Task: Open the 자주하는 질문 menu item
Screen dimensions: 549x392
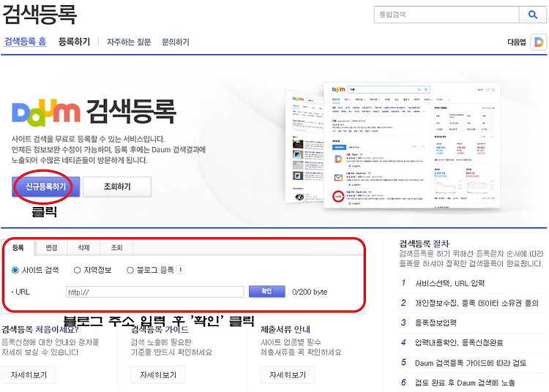Action: pos(129,42)
